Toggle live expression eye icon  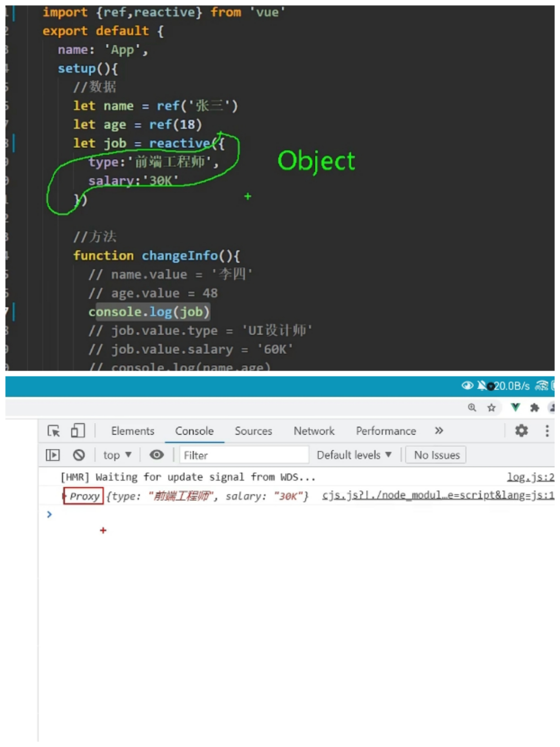pos(156,455)
